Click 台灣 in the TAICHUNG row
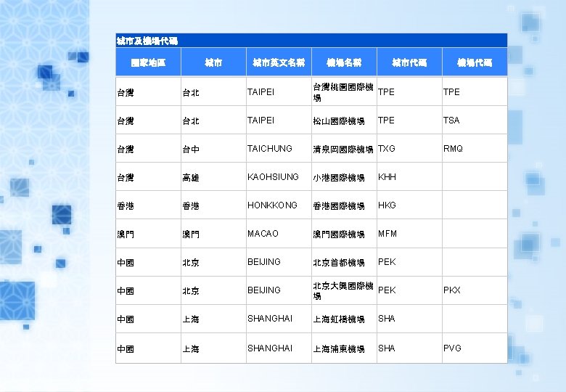The width and height of the screenshot is (566, 392). [x=126, y=149]
